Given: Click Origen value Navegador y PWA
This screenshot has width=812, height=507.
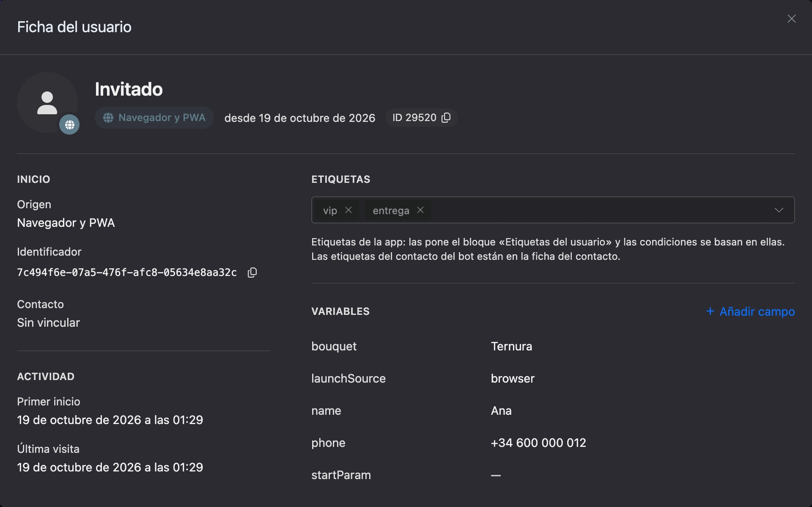Looking at the screenshot, I should [66, 223].
